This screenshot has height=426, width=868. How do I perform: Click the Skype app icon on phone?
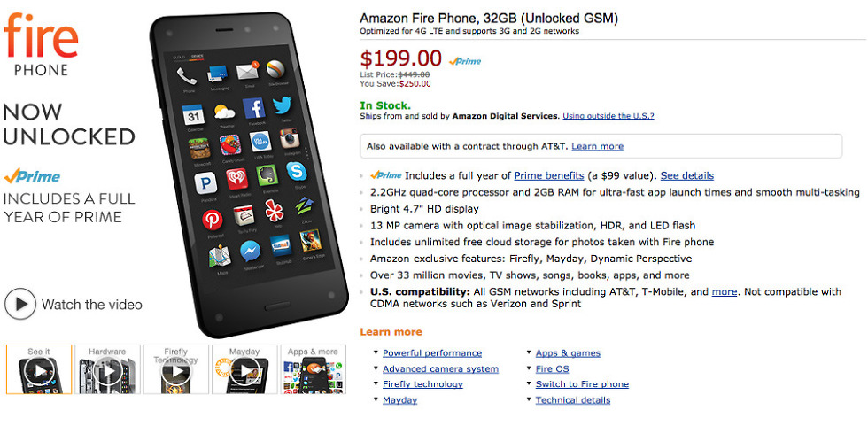[297, 171]
